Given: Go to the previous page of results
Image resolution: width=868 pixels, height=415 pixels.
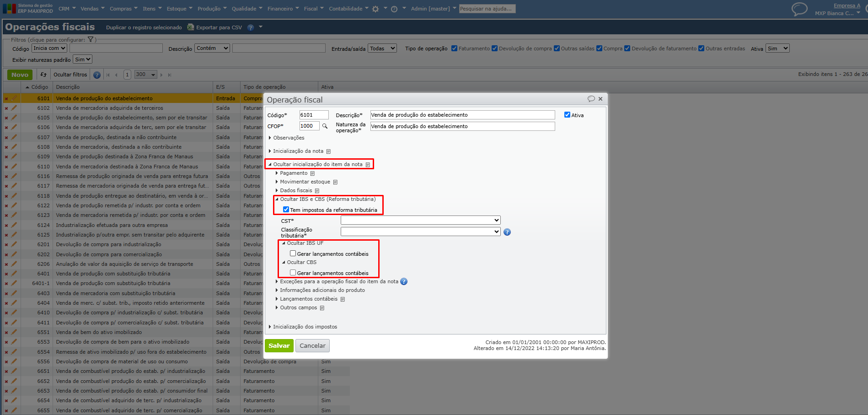Looking at the screenshot, I should click(x=117, y=75).
